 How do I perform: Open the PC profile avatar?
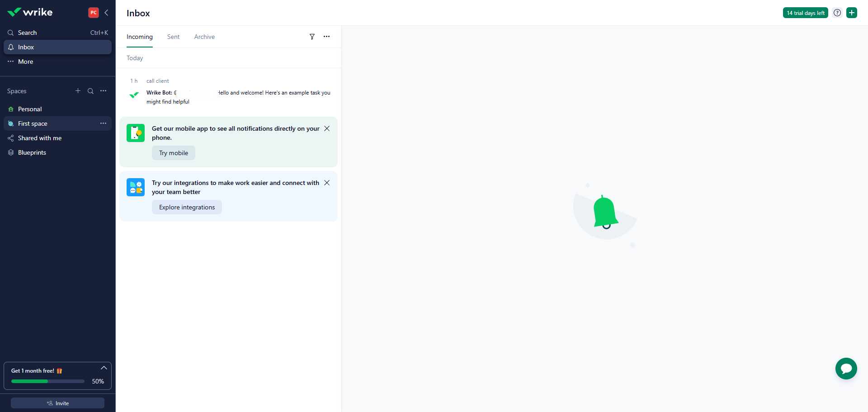94,13
